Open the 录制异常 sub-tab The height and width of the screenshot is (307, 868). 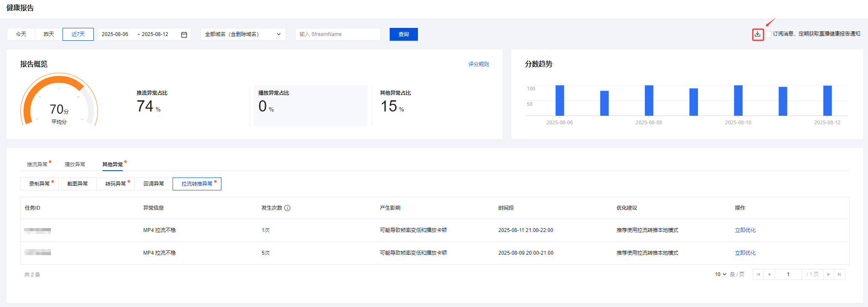tap(39, 184)
